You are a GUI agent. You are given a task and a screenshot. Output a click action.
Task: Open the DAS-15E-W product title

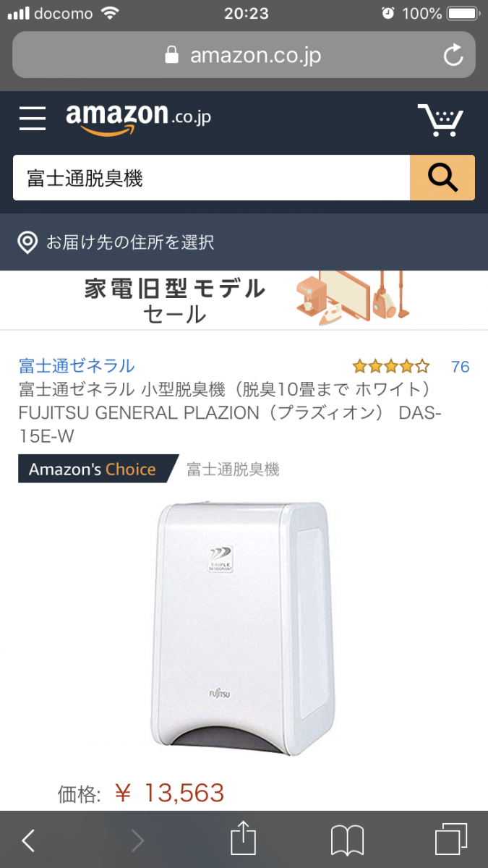coord(230,413)
